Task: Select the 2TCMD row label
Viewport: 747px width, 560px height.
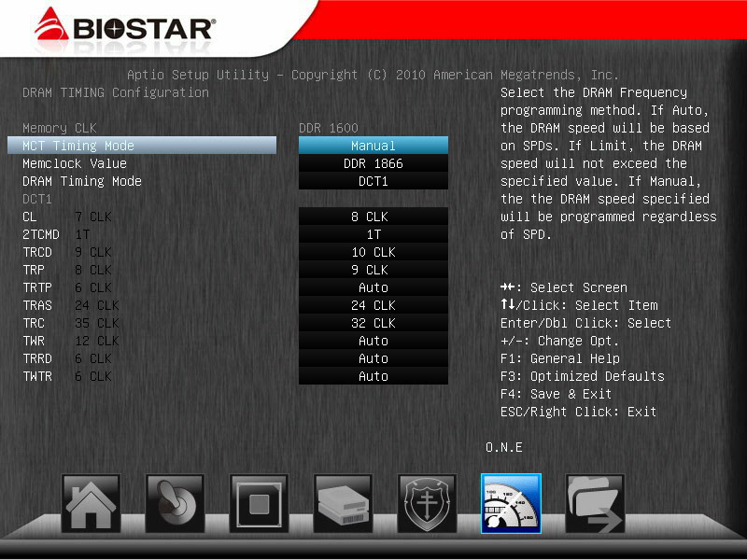Action: [41, 234]
